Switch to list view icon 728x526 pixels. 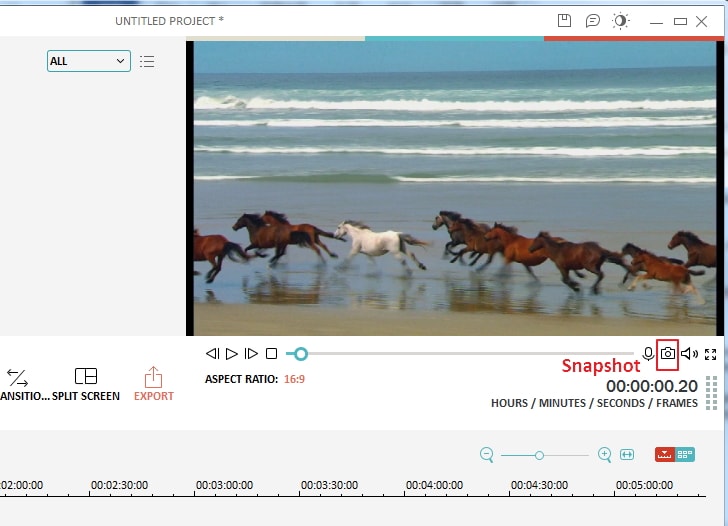point(147,61)
